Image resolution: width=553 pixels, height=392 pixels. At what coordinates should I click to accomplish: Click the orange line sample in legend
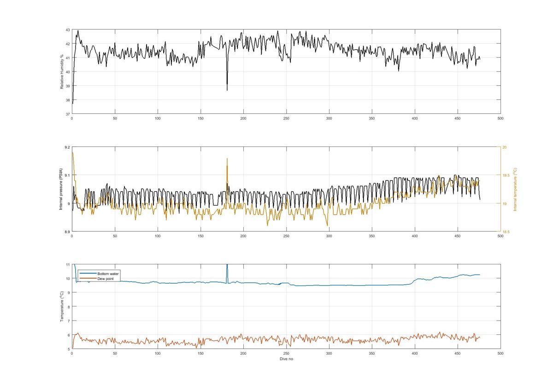point(87,279)
